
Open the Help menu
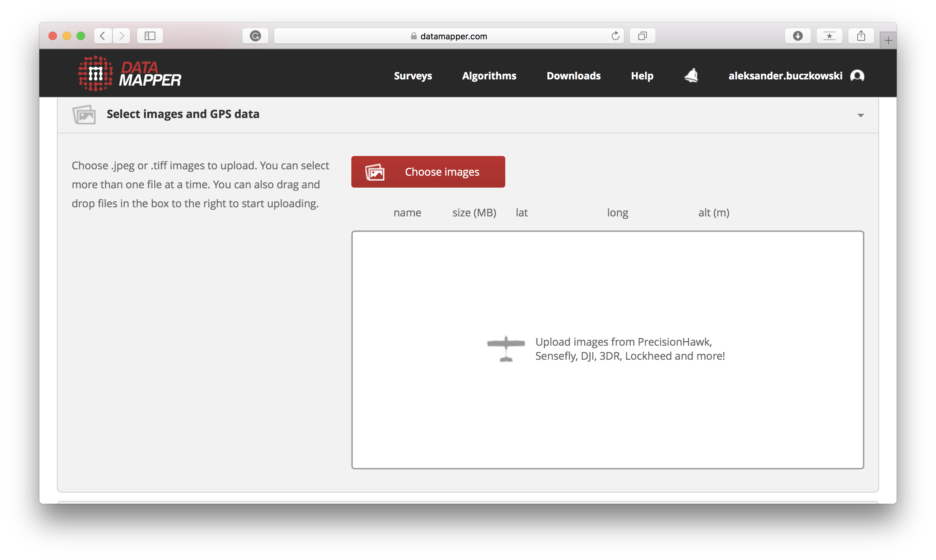point(642,76)
